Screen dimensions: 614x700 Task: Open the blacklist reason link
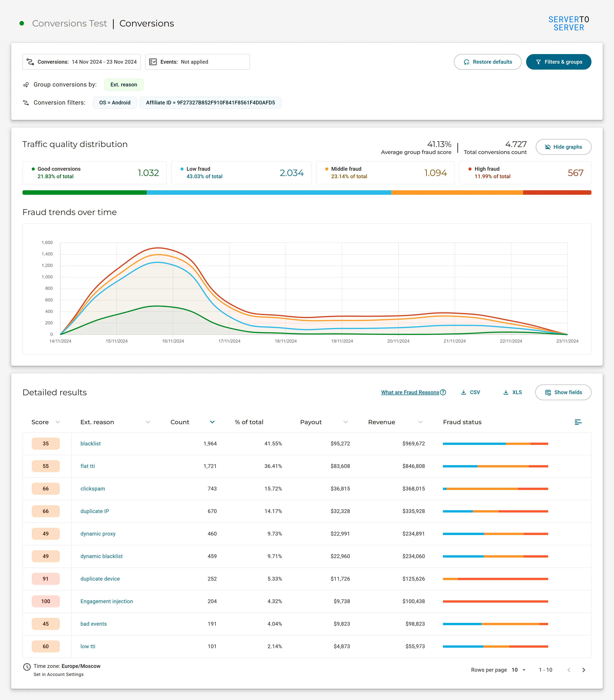point(91,444)
